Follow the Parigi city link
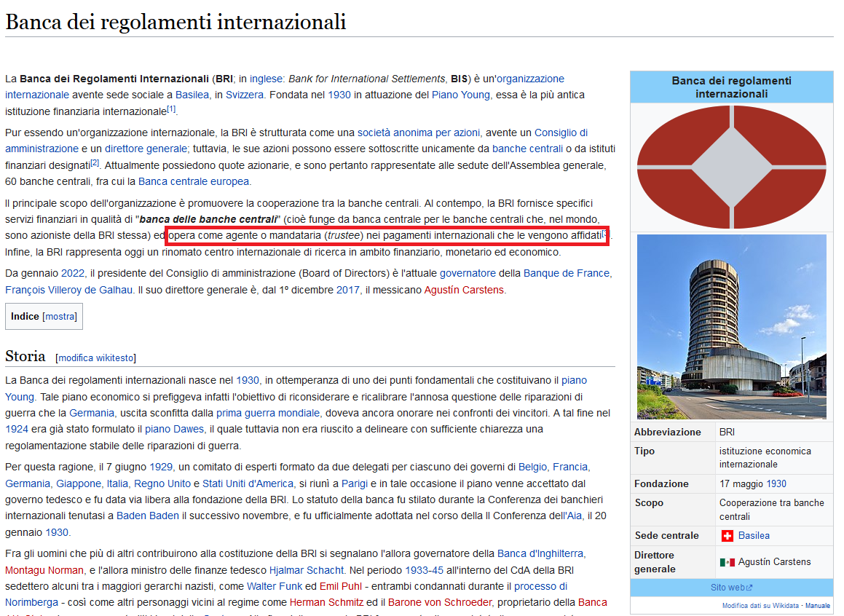Screen dimensions: 844x616 point(354,483)
